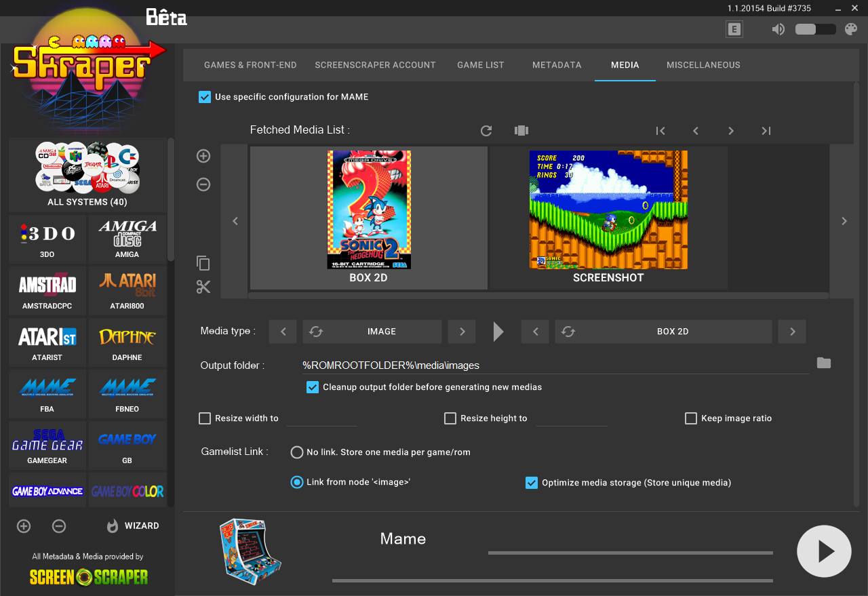
Task: Click the E icon in header
Action: coord(734,29)
